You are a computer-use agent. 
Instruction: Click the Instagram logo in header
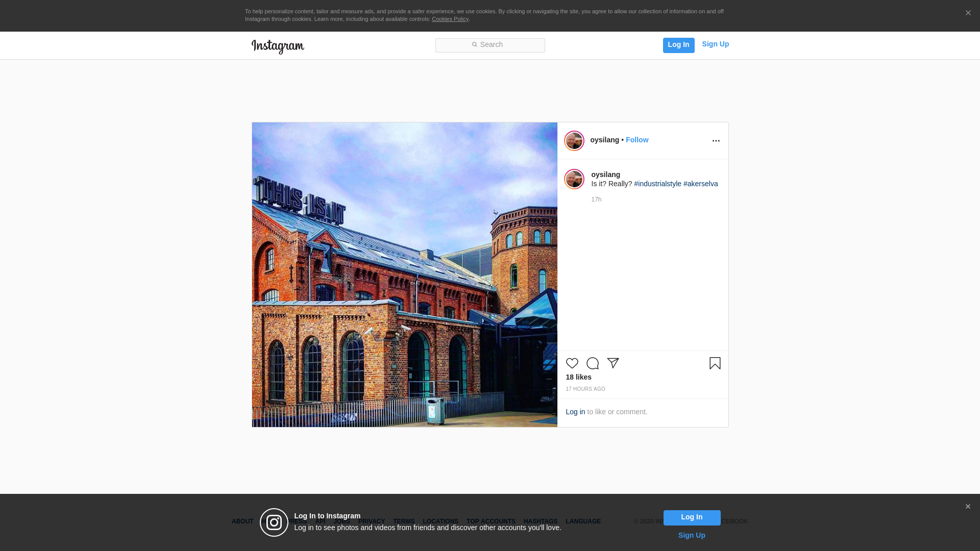click(278, 46)
